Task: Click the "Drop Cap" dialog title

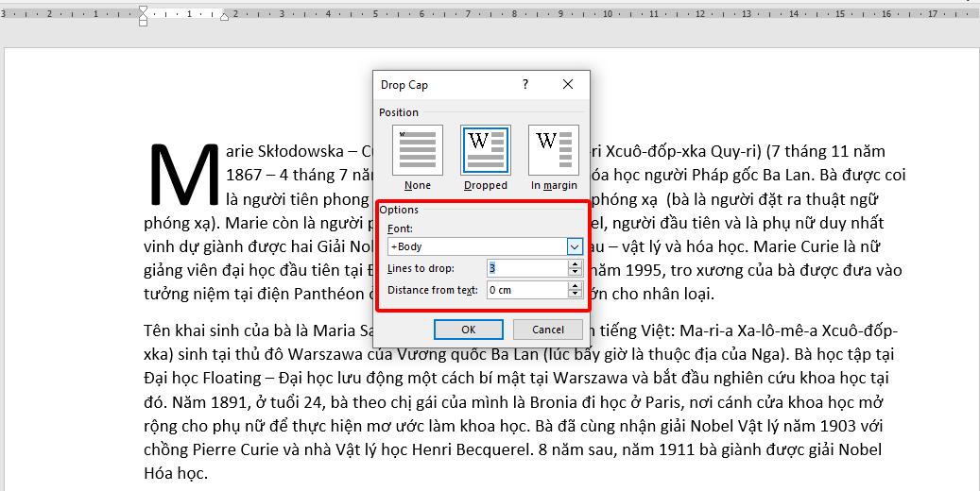Action: click(x=404, y=85)
